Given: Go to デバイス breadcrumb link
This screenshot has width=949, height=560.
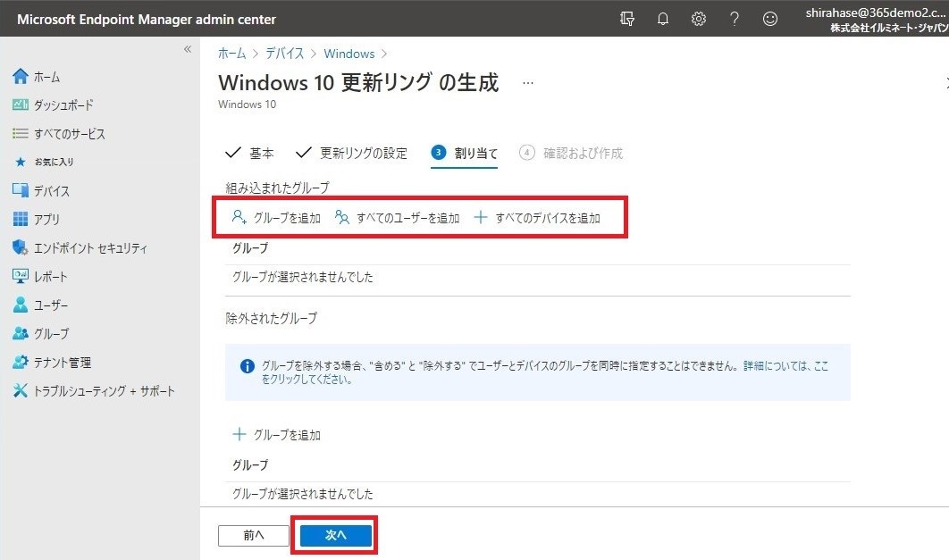Looking at the screenshot, I should pos(284,54).
